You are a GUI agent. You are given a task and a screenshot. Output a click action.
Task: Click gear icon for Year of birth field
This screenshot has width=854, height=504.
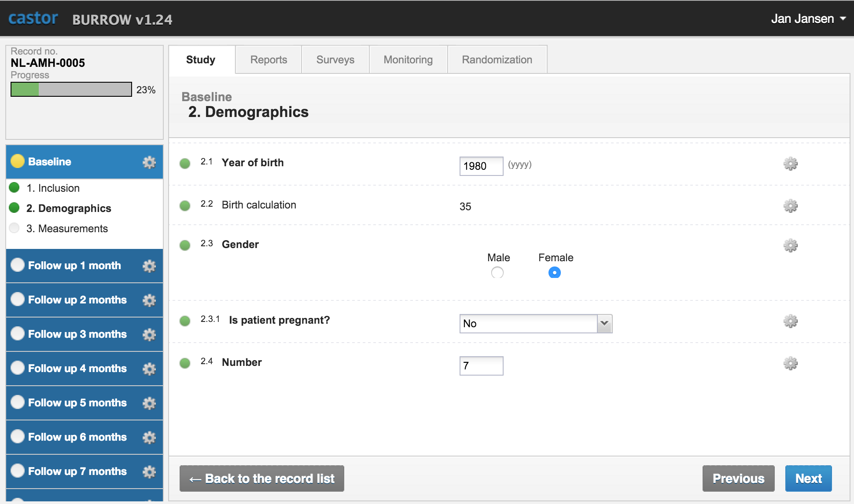coord(790,164)
